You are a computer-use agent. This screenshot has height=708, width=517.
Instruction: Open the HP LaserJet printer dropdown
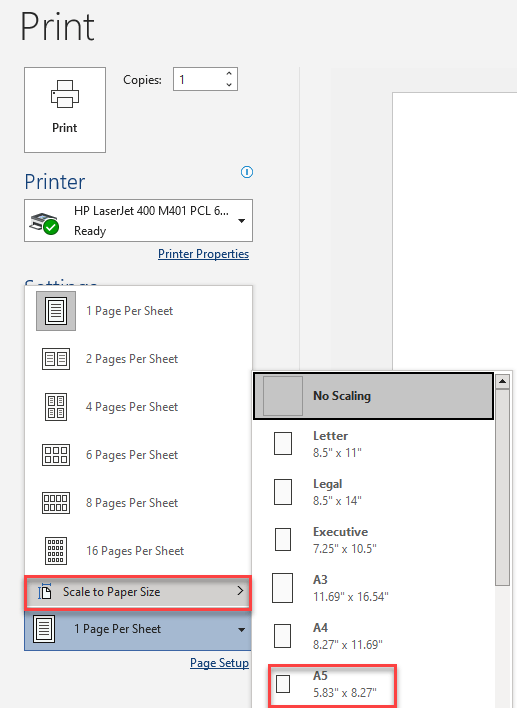coord(138,220)
